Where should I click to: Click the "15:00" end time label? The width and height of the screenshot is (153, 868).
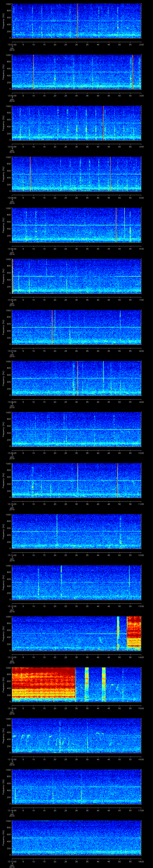coord(141,708)
